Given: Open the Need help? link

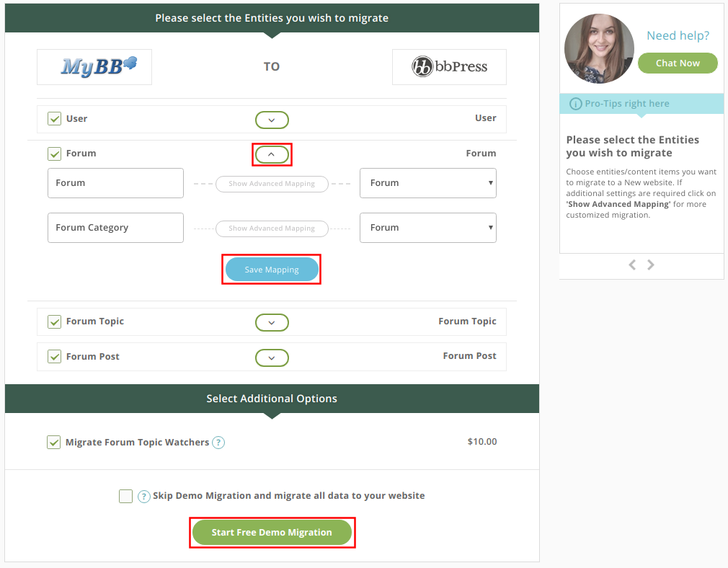Looking at the screenshot, I should point(678,36).
